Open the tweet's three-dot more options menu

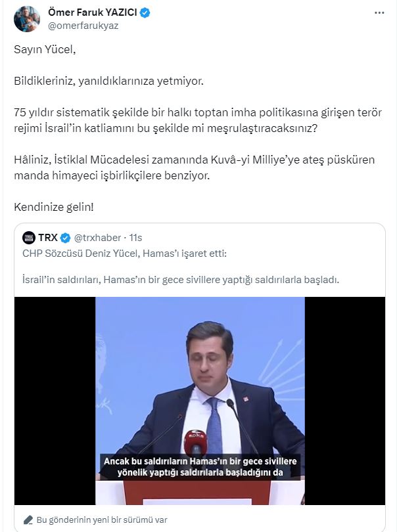pos(379,12)
